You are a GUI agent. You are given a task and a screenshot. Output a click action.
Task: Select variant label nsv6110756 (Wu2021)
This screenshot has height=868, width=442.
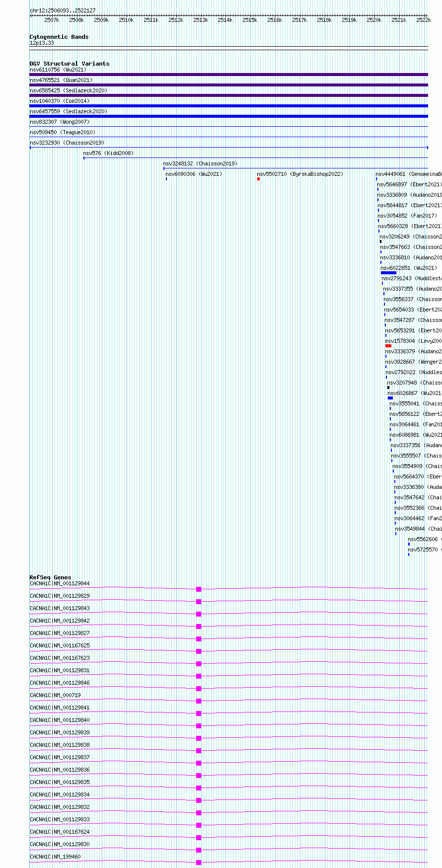pyautogui.click(x=58, y=70)
